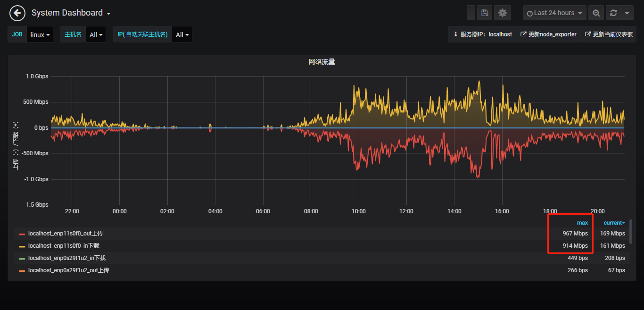Viewport: 644px width, 310px height.
Task: Open the System Dashboard title menu
Action: tap(71, 13)
